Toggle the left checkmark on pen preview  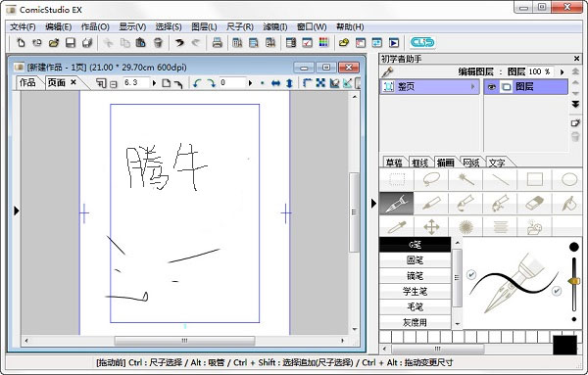tap(471, 274)
